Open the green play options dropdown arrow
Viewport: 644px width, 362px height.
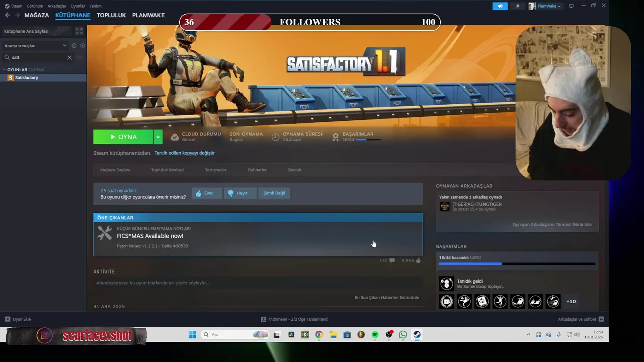tap(158, 137)
